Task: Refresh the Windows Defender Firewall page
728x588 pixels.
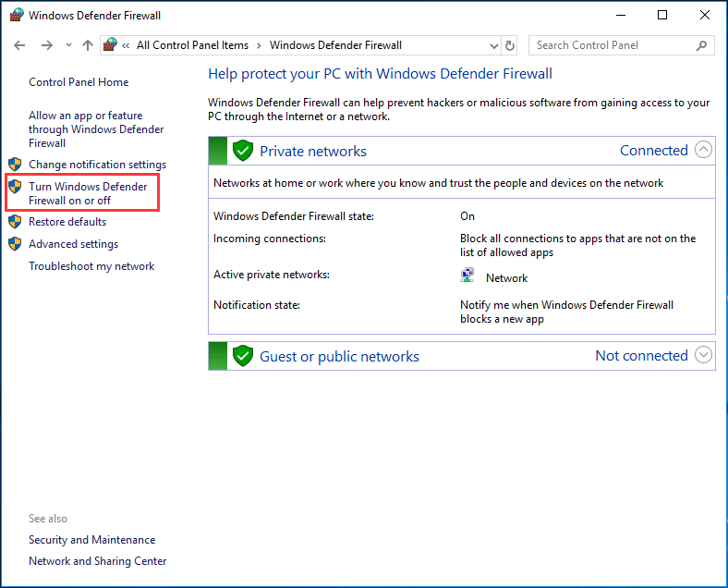Action: pos(510,45)
